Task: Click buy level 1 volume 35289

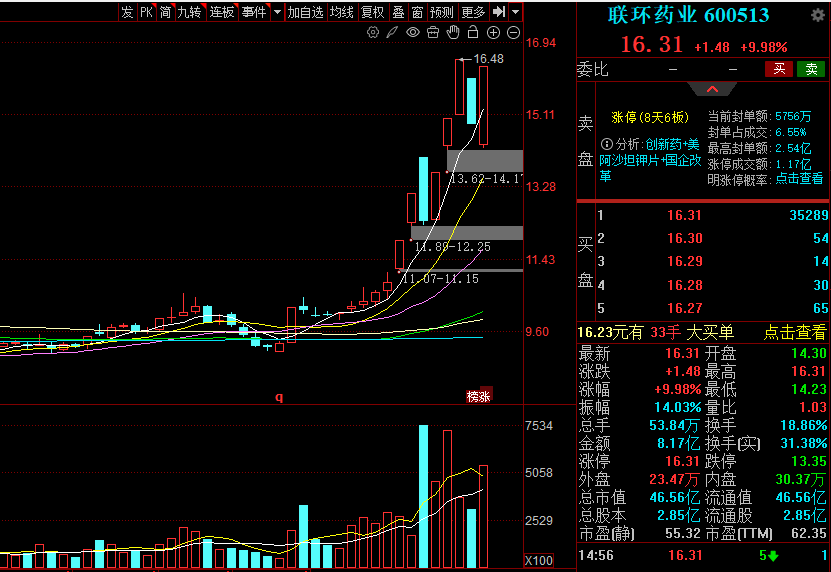Action: point(808,215)
